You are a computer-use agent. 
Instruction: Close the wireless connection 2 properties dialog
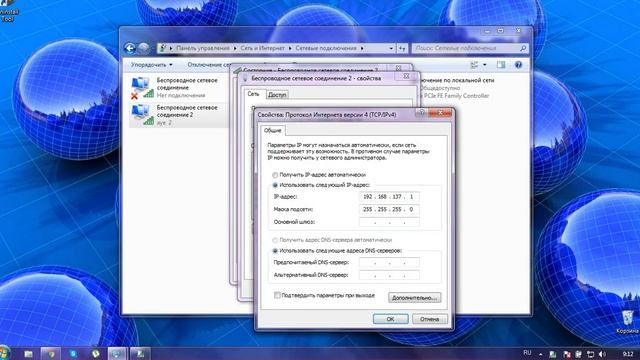406,76
